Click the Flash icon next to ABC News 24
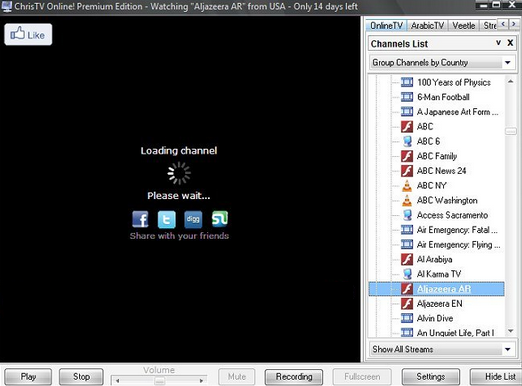522x386 pixels. pyautogui.click(x=407, y=171)
